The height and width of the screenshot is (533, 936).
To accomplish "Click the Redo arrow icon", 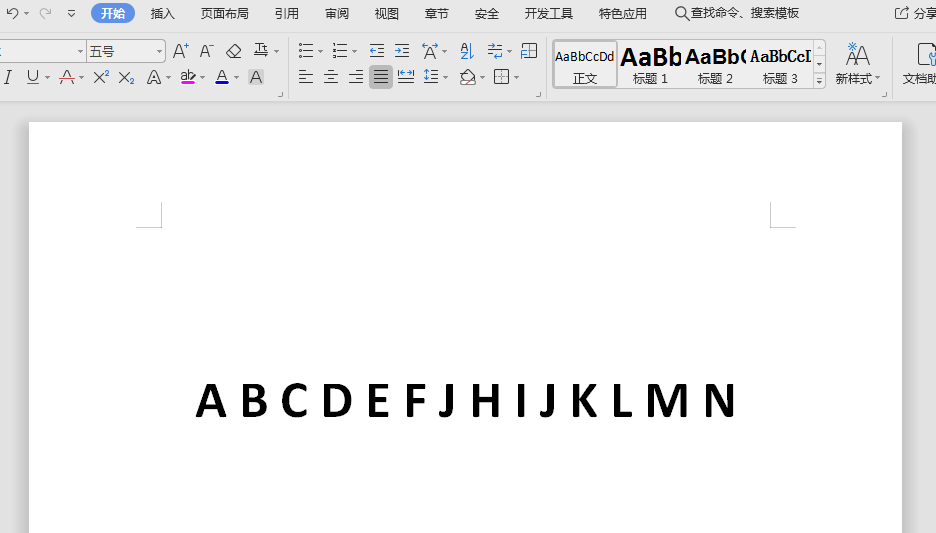I will pyautogui.click(x=45, y=13).
